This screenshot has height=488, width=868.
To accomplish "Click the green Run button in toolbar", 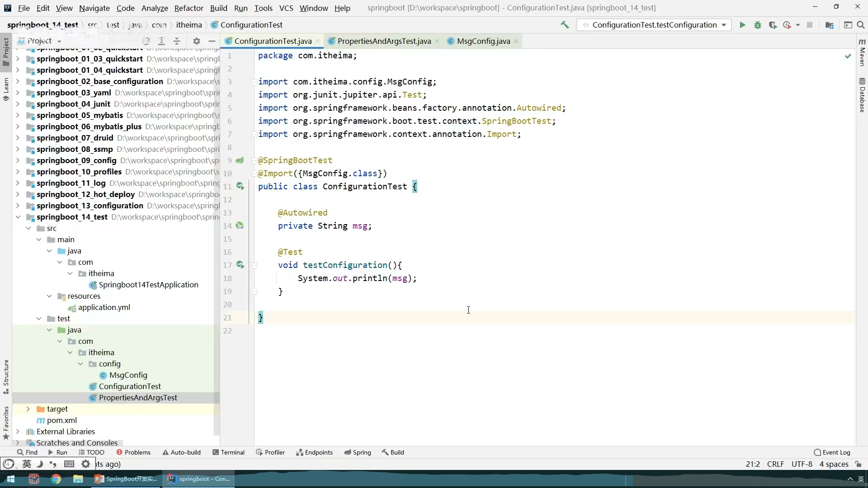I will pyautogui.click(x=742, y=25).
